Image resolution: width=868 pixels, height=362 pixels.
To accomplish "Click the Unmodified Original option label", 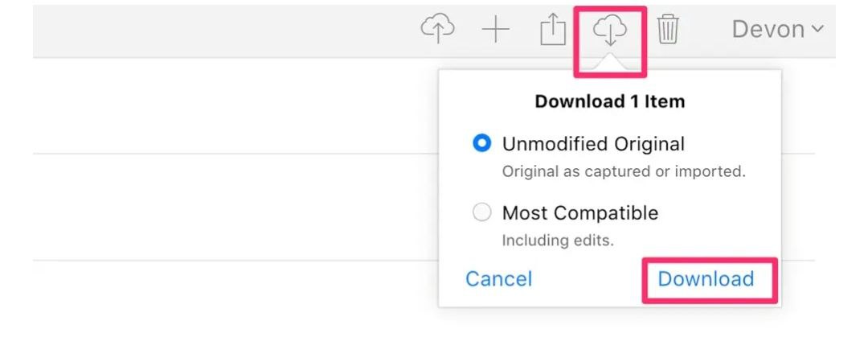I will point(593,144).
